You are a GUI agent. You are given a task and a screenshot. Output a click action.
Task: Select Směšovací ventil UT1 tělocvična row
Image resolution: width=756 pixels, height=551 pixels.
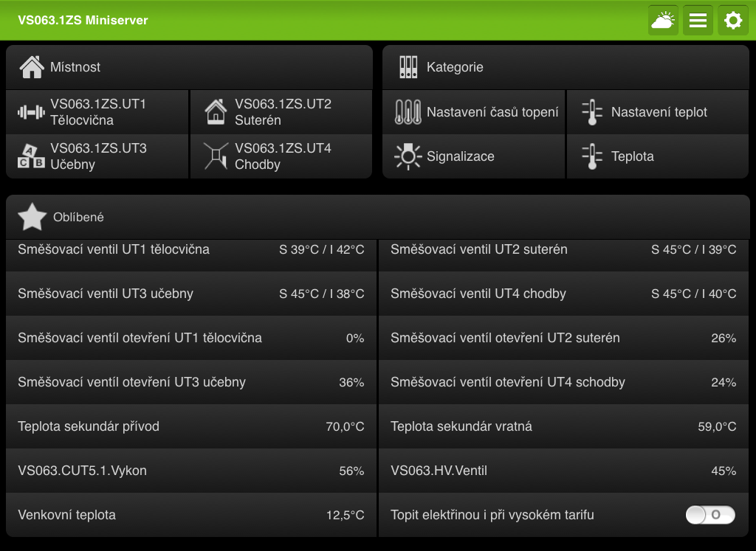point(190,250)
